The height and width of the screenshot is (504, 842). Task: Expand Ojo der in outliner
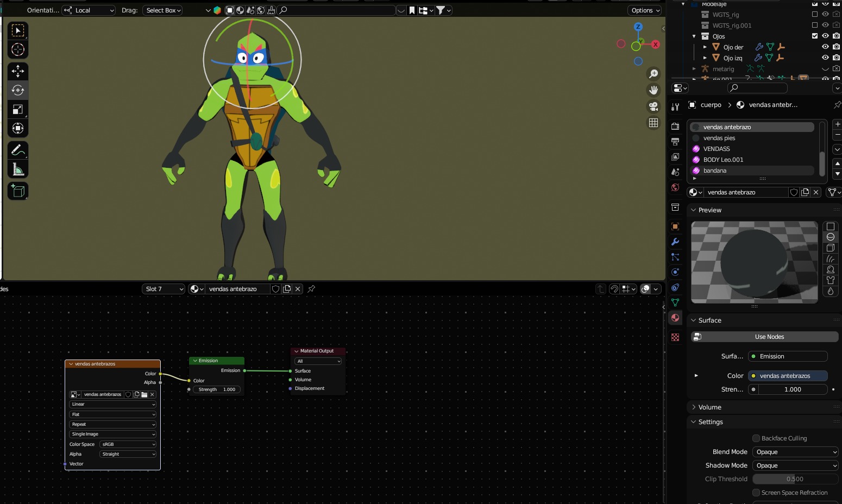click(705, 47)
